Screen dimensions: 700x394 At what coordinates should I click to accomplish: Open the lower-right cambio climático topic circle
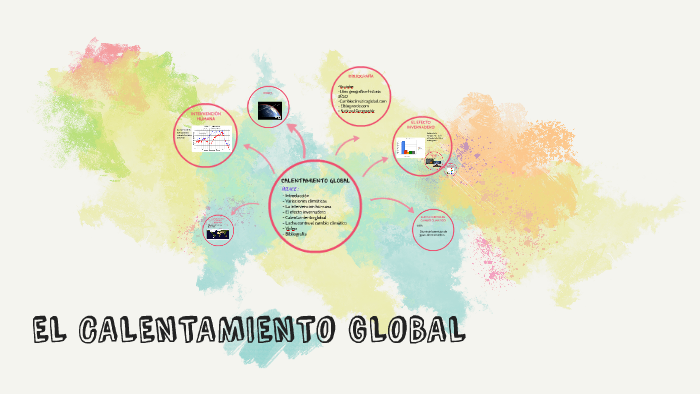click(x=433, y=230)
